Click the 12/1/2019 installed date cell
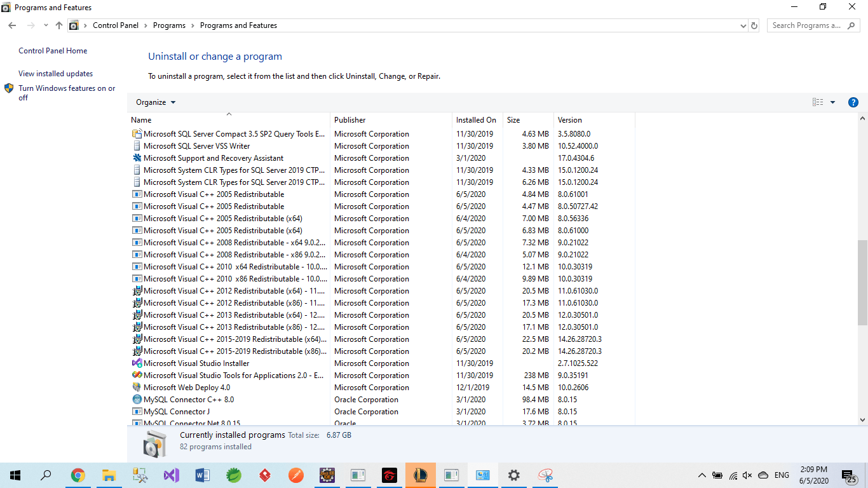Image resolution: width=868 pixels, height=488 pixels. click(473, 388)
